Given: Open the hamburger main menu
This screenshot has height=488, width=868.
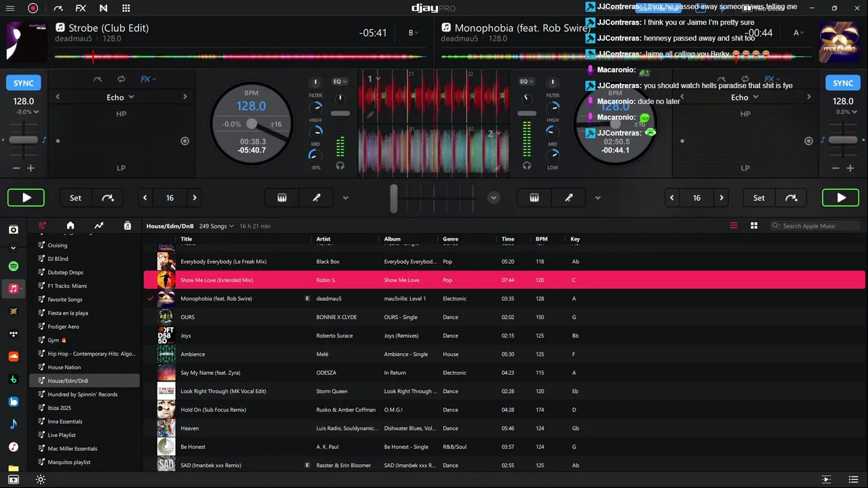Looking at the screenshot, I should (10, 8).
